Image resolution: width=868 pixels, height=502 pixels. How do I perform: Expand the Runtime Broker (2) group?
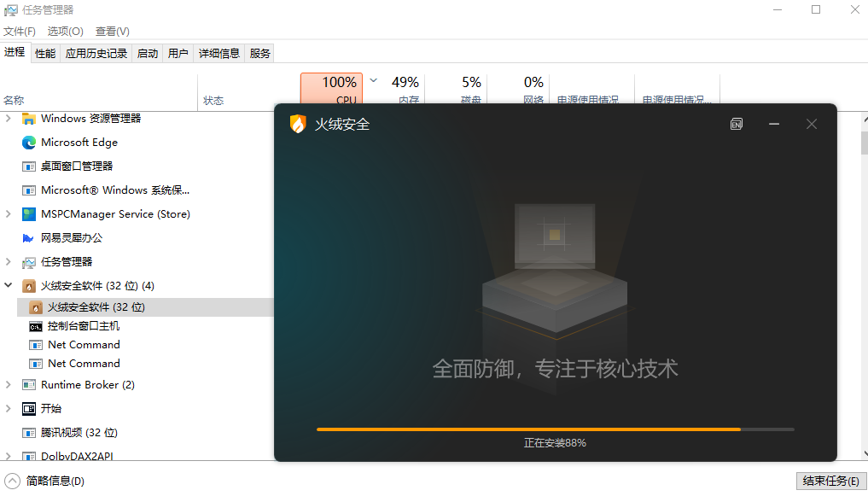click(x=9, y=384)
